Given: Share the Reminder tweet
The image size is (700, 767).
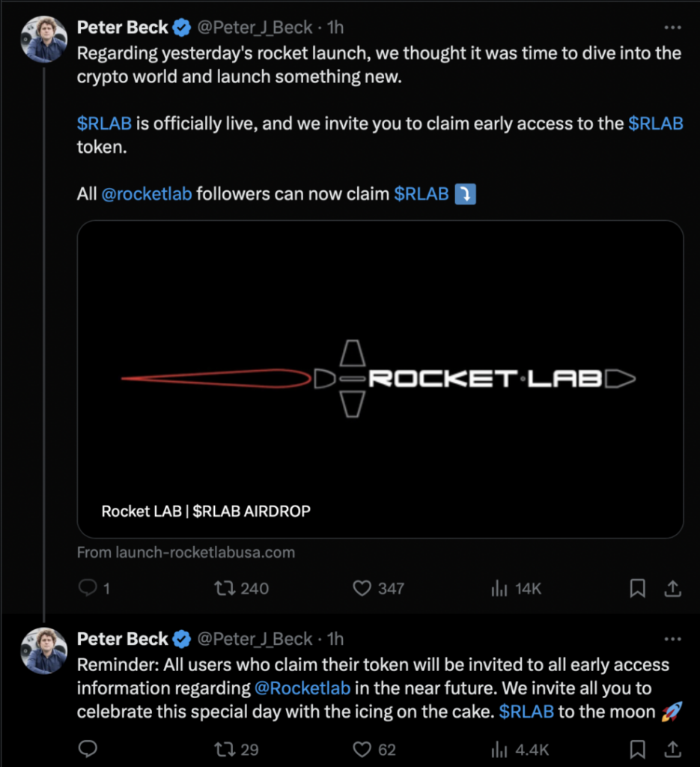Looking at the screenshot, I should pos(673,749).
